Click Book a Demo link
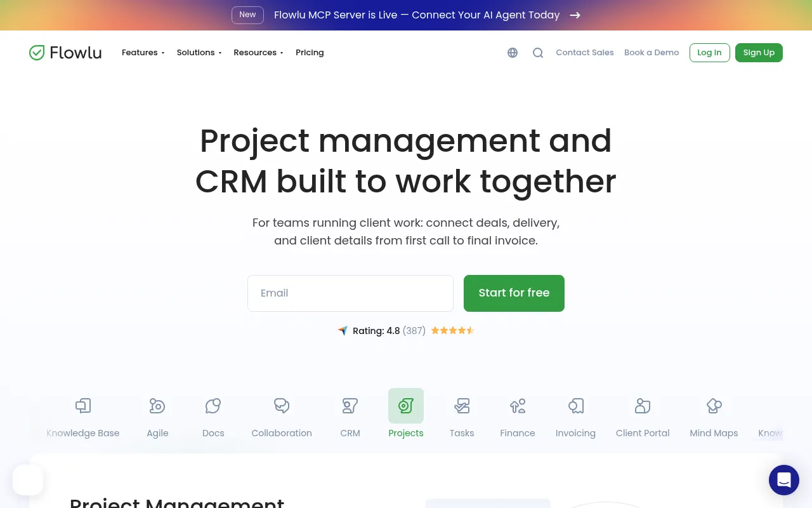 pos(652,53)
